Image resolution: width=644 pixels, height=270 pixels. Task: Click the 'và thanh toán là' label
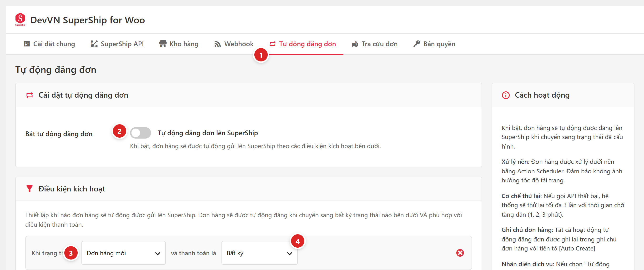click(193, 253)
